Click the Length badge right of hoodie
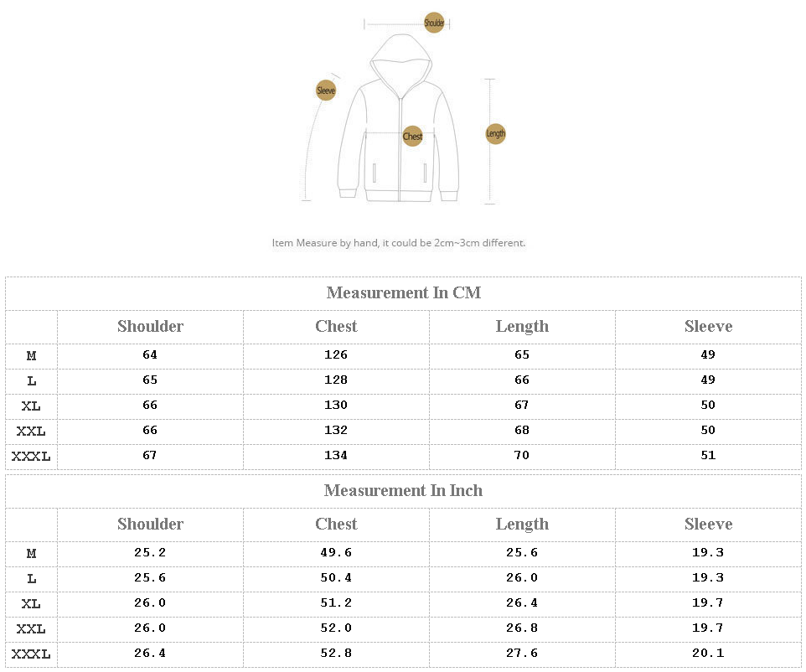This screenshot has width=806, height=672. pos(496,133)
